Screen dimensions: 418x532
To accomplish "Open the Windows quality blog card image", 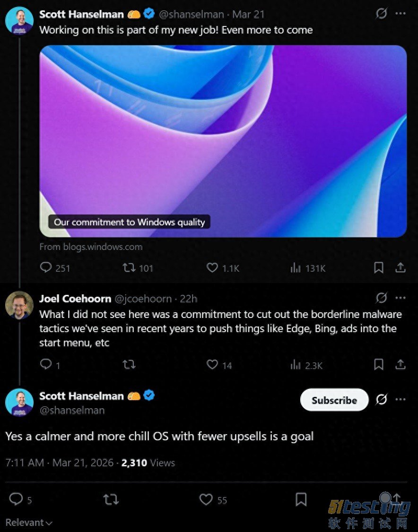I will 223,141.
